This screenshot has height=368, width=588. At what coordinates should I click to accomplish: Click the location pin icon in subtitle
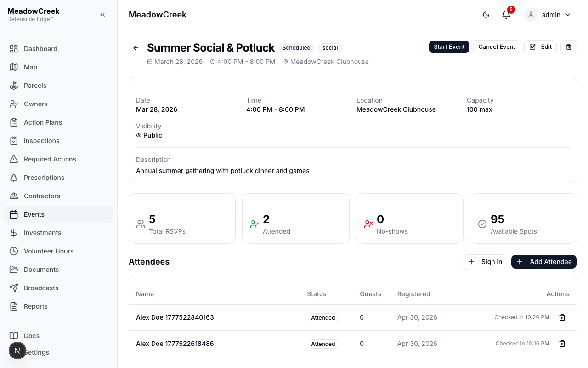point(286,62)
